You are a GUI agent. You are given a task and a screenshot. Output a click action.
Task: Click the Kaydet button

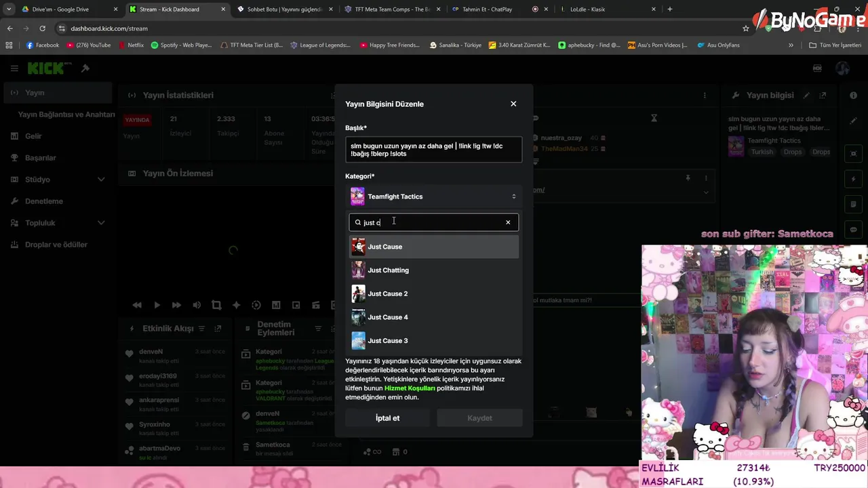[x=479, y=418]
